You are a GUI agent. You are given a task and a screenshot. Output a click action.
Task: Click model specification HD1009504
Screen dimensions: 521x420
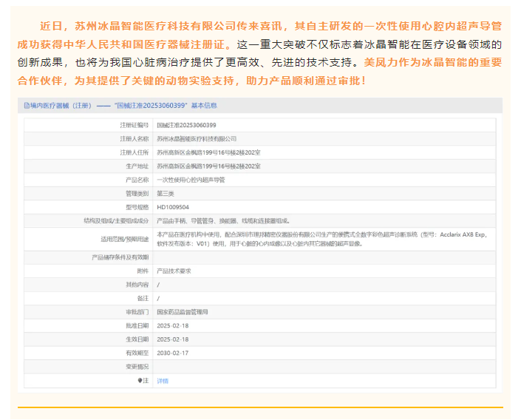[x=173, y=207]
